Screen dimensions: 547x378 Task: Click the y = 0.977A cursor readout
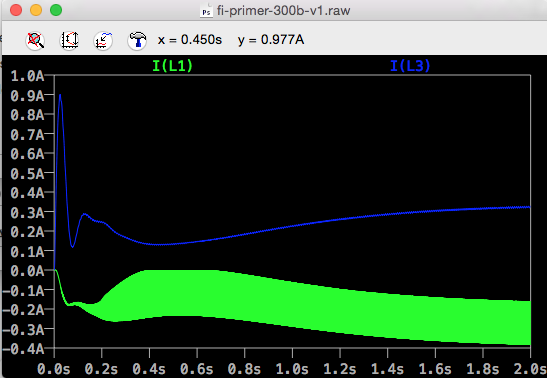pos(271,40)
